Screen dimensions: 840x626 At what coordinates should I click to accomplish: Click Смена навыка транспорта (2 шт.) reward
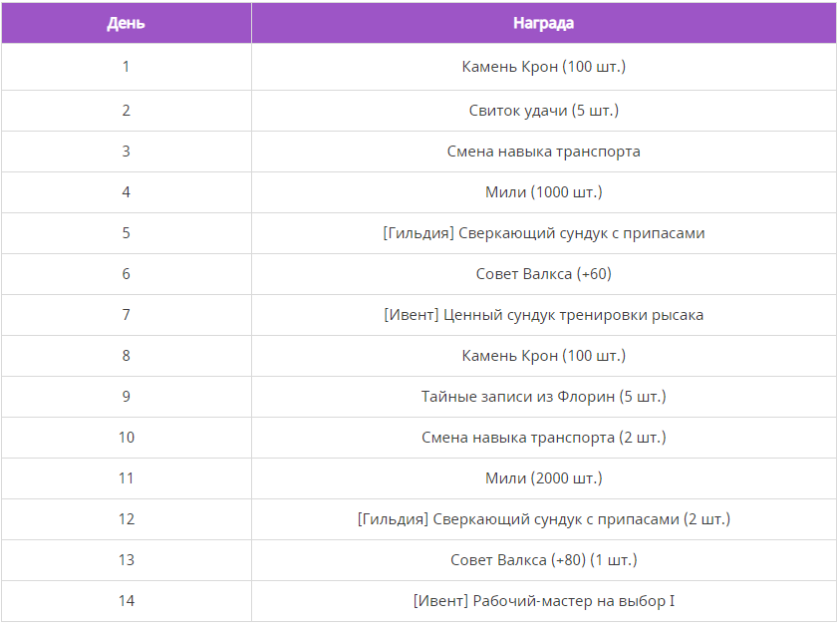544,438
